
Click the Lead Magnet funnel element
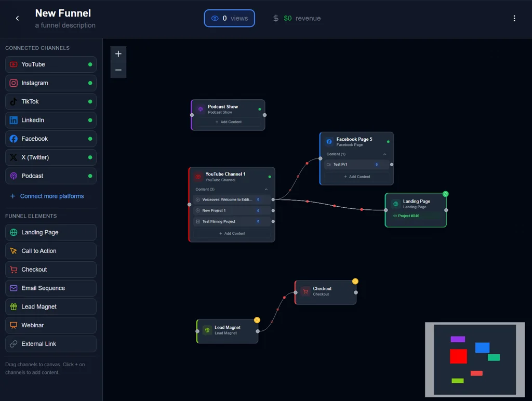pos(50,306)
